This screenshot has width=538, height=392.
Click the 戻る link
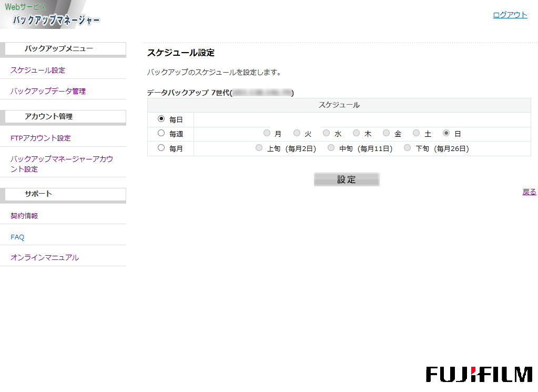[529, 192]
